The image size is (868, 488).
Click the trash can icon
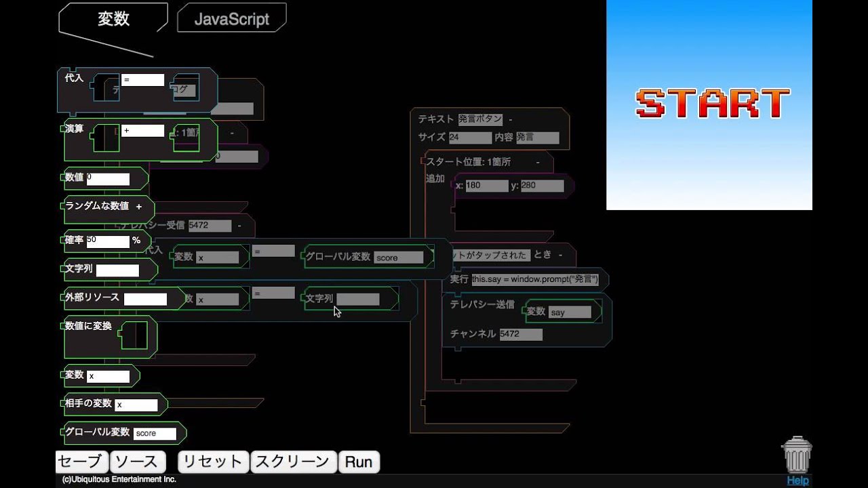[x=797, y=455]
